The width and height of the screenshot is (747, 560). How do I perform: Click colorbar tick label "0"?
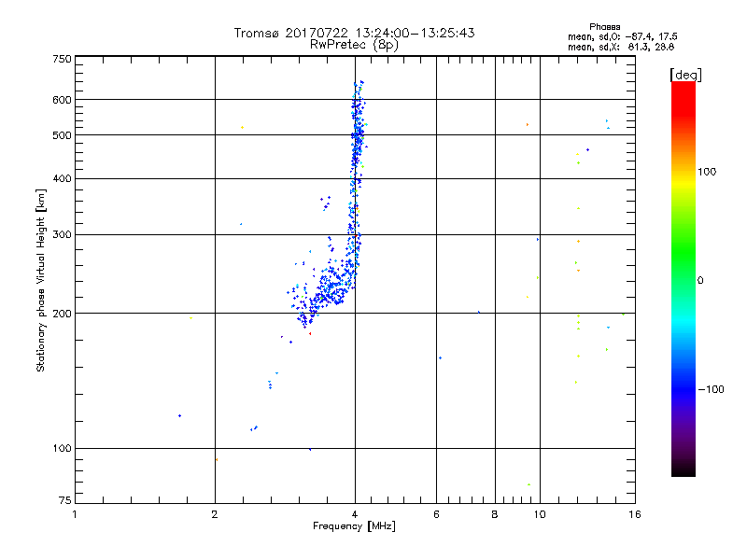(700, 281)
